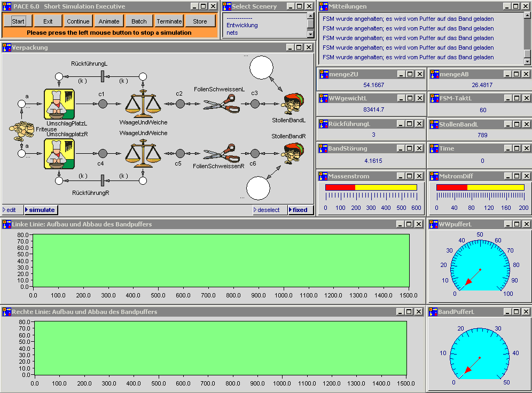
Task: Click the StollenBandL gnome icon
Action: click(x=293, y=104)
